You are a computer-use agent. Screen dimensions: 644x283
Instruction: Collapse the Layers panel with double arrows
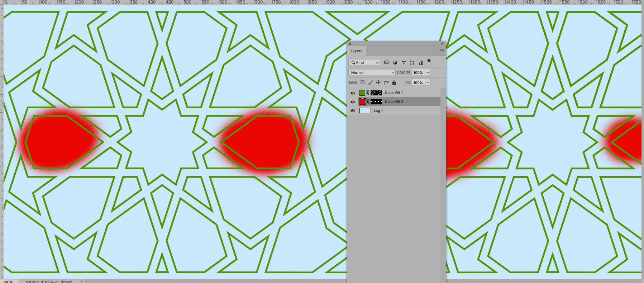pyautogui.click(x=442, y=43)
